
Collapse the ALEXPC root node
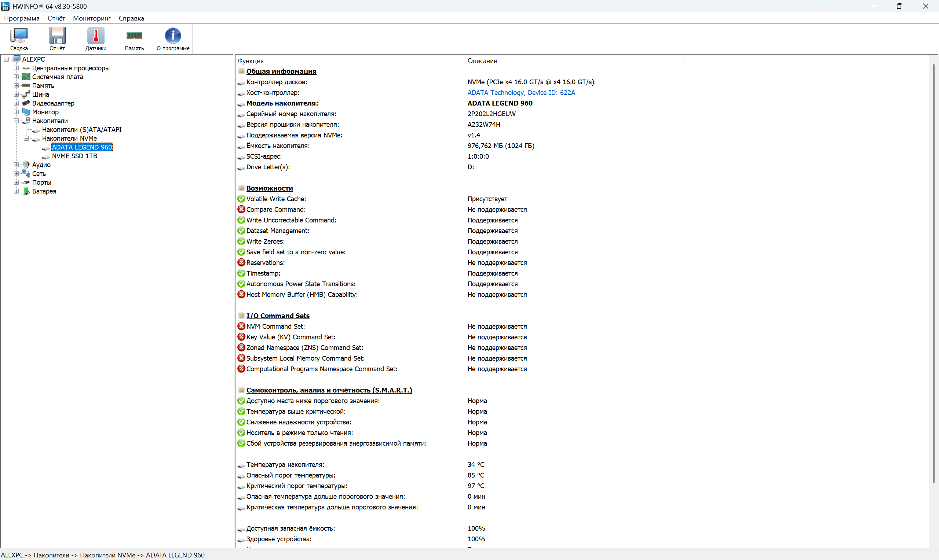[6, 59]
